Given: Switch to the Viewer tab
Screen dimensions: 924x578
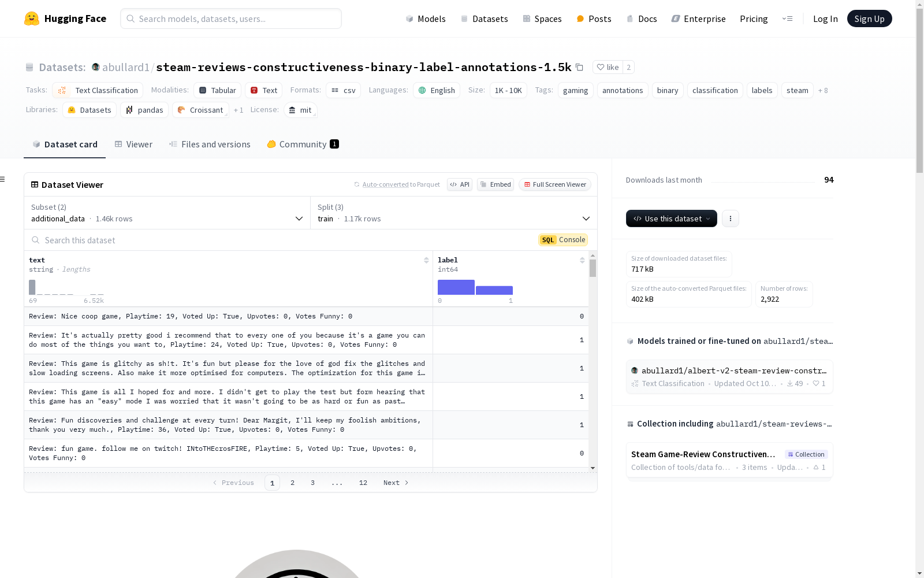Looking at the screenshot, I should (x=133, y=144).
